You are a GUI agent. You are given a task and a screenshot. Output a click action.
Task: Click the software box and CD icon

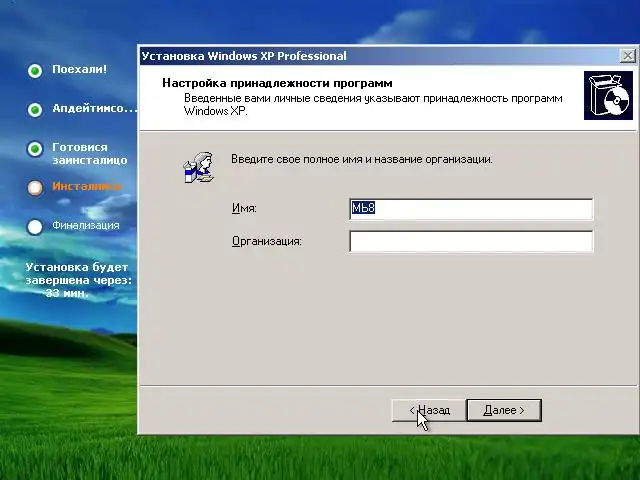click(608, 96)
